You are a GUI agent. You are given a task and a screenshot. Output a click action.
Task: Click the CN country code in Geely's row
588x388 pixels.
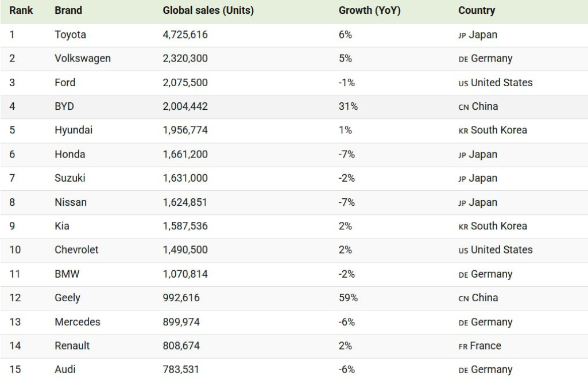tap(463, 299)
